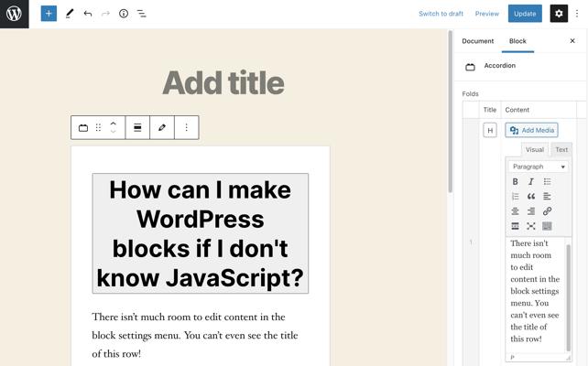The width and height of the screenshot is (588, 366).
Task: Insert a numbered list in the mini editor
Action: point(516,197)
